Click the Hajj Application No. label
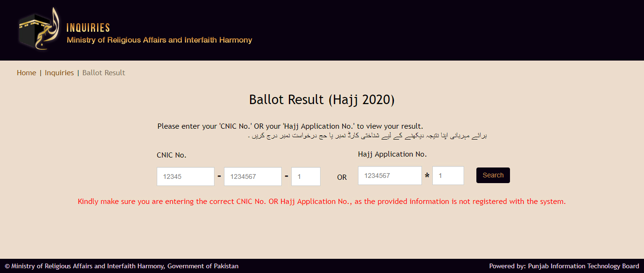644x273 pixels. (x=392, y=154)
